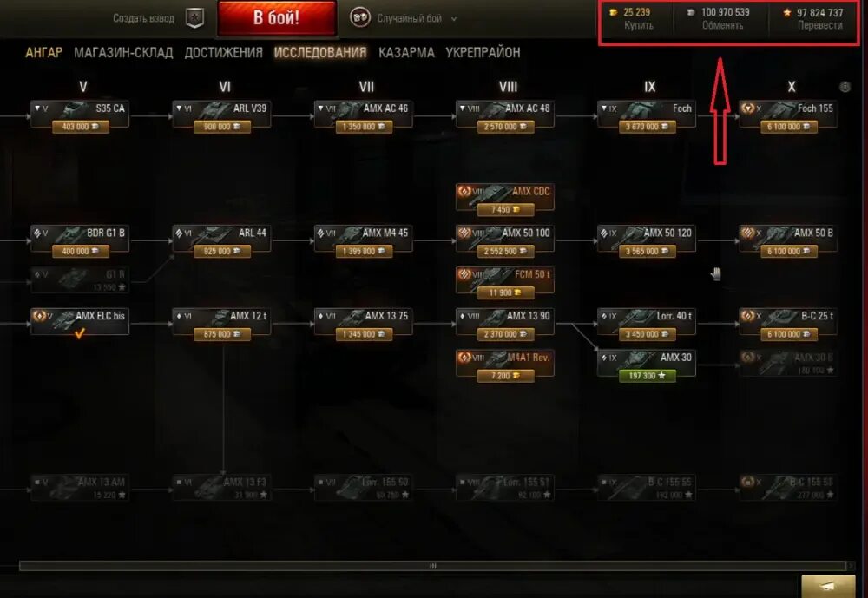868x598 pixels.
Task: Click the Обменять credits link
Action: pyautogui.click(x=722, y=25)
